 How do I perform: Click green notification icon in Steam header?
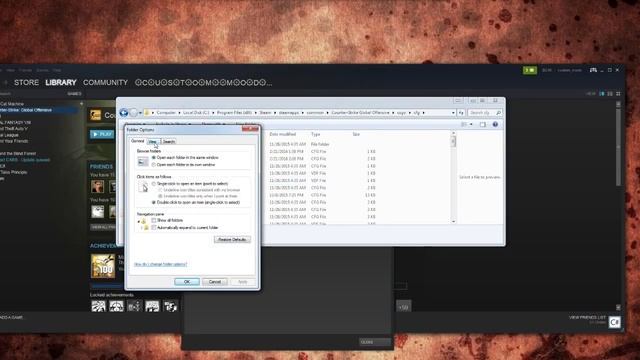[x=530, y=70]
